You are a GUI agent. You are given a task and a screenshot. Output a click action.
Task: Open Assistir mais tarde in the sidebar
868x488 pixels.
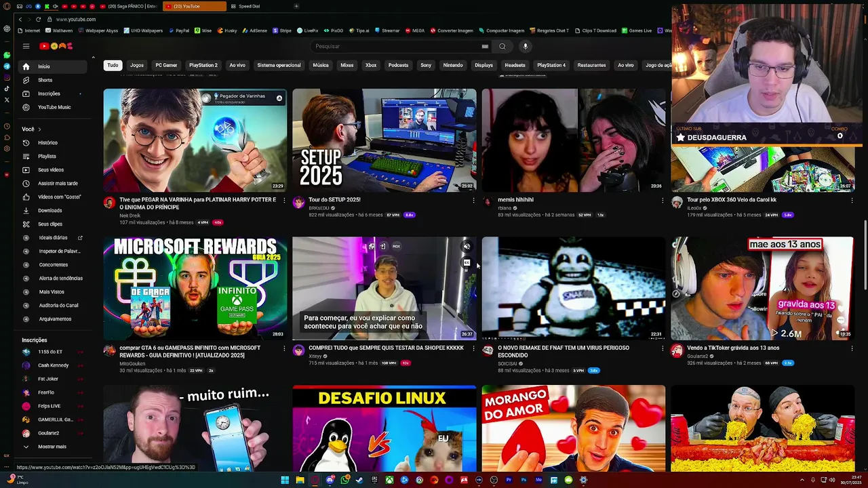coord(54,184)
